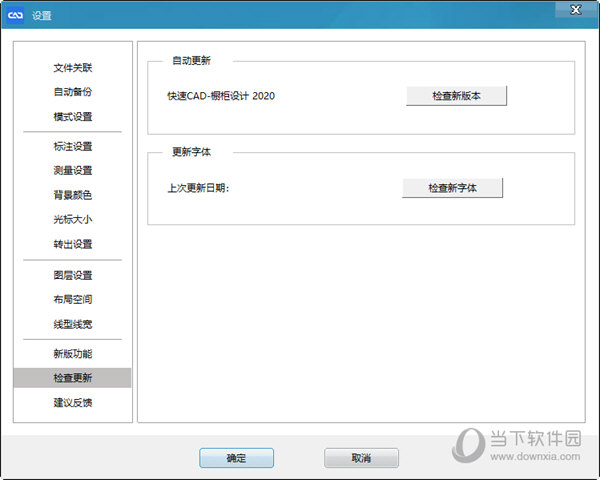The height and width of the screenshot is (480, 600).
Task: Click 取消 to cancel settings
Action: point(361,458)
